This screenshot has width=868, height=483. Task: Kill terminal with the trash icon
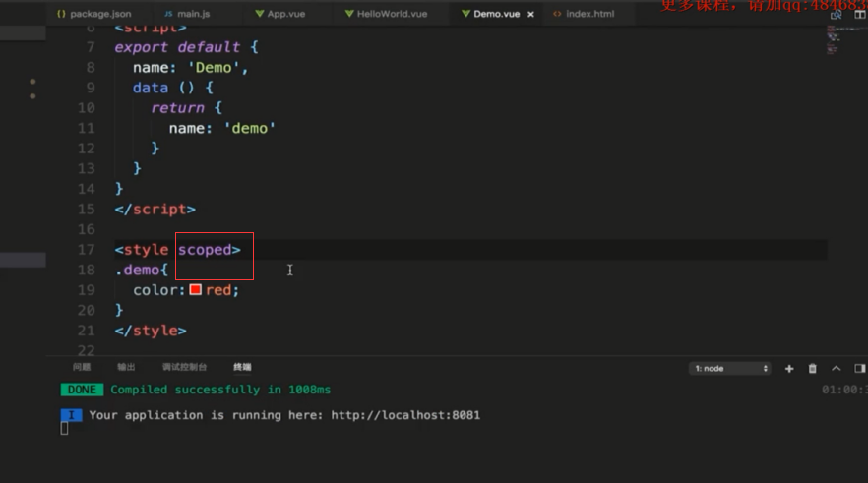tap(813, 369)
